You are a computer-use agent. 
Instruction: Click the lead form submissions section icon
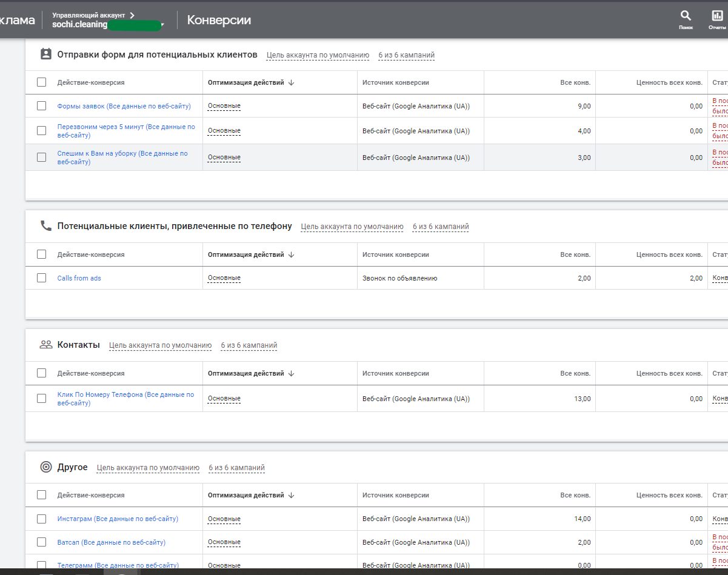click(46, 54)
